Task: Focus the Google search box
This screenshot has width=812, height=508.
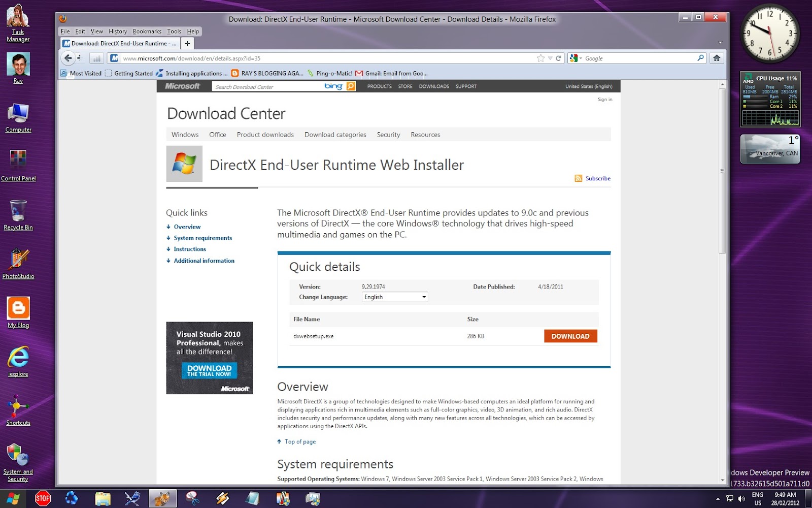Action: click(639, 58)
